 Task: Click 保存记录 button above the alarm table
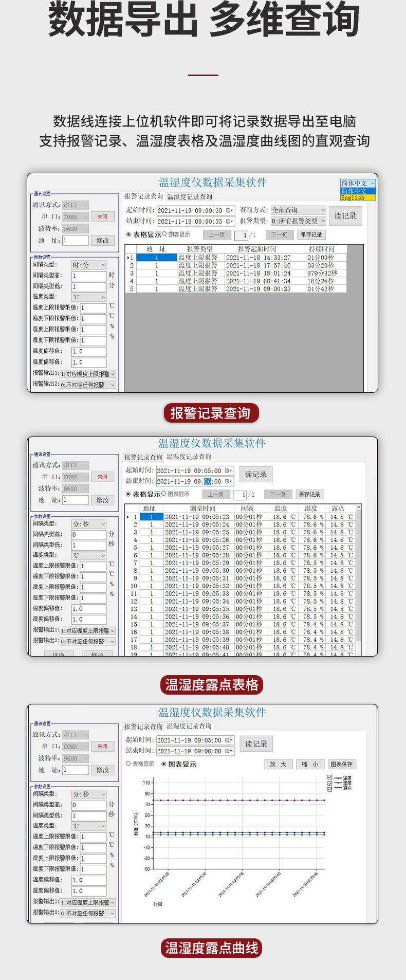point(311,234)
